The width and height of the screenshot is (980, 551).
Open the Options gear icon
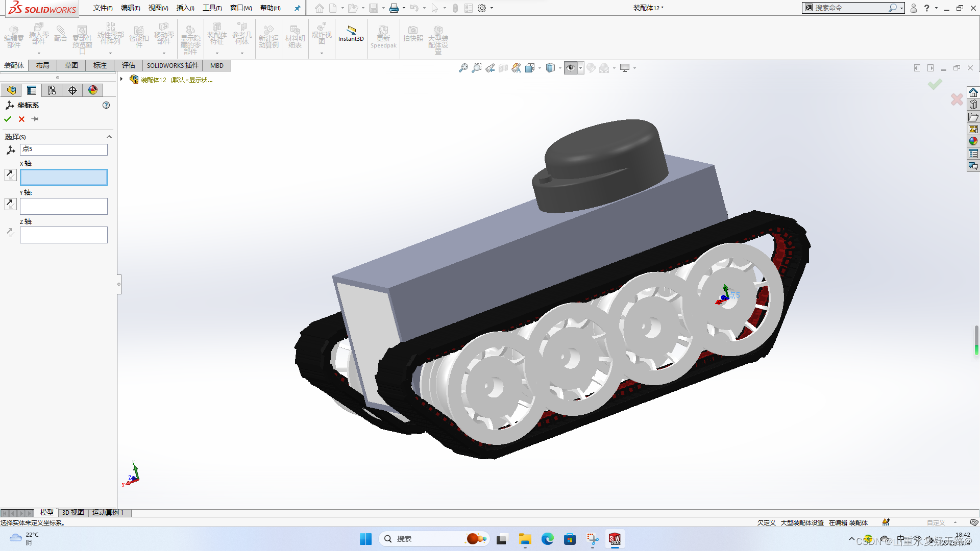[x=482, y=8]
